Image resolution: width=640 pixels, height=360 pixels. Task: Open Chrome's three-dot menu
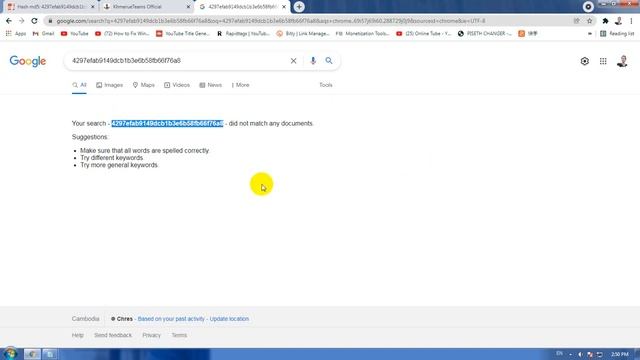point(631,21)
